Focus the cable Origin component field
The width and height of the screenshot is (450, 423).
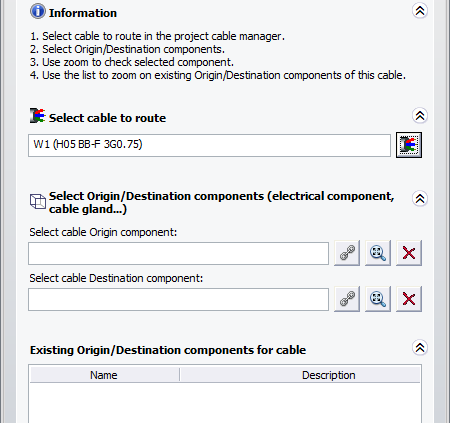tap(178, 253)
